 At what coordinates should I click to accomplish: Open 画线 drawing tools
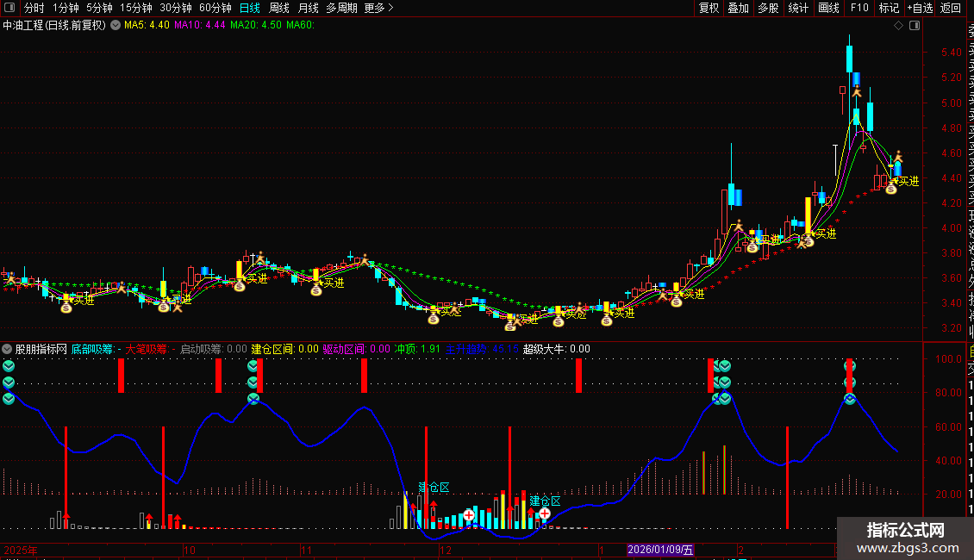coord(828,8)
